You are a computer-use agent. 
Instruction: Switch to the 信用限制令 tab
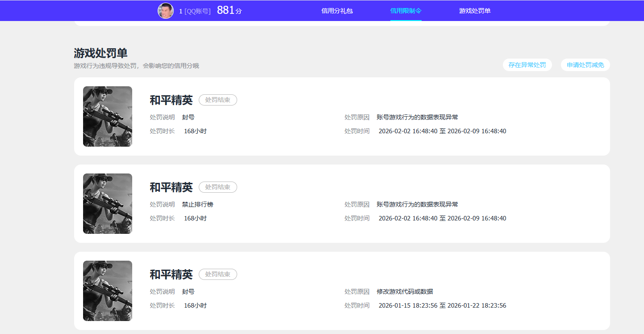406,11
